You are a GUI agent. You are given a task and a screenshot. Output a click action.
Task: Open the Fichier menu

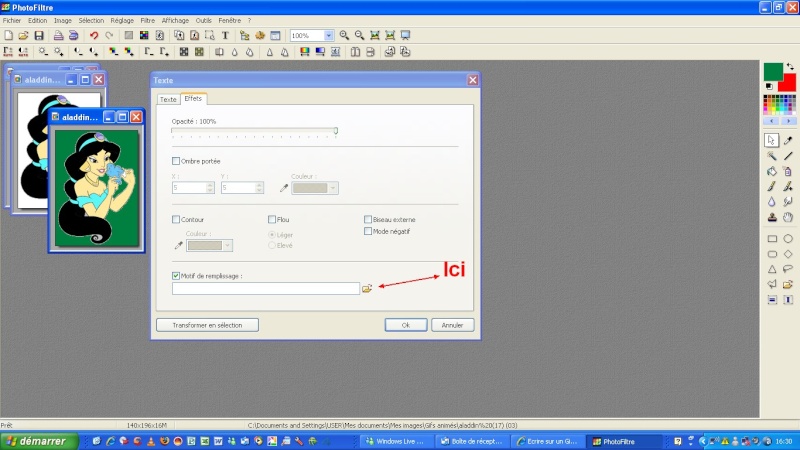click(x=12, y=20)
